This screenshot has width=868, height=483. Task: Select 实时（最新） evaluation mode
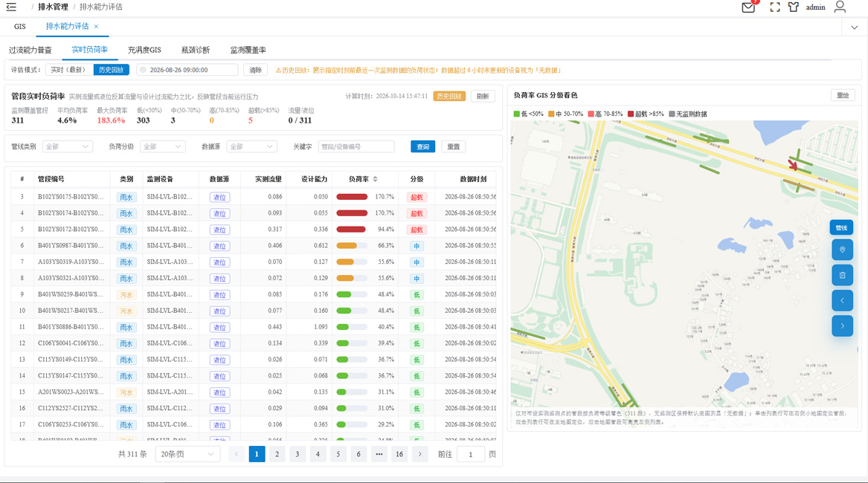(x=69, y=70)
